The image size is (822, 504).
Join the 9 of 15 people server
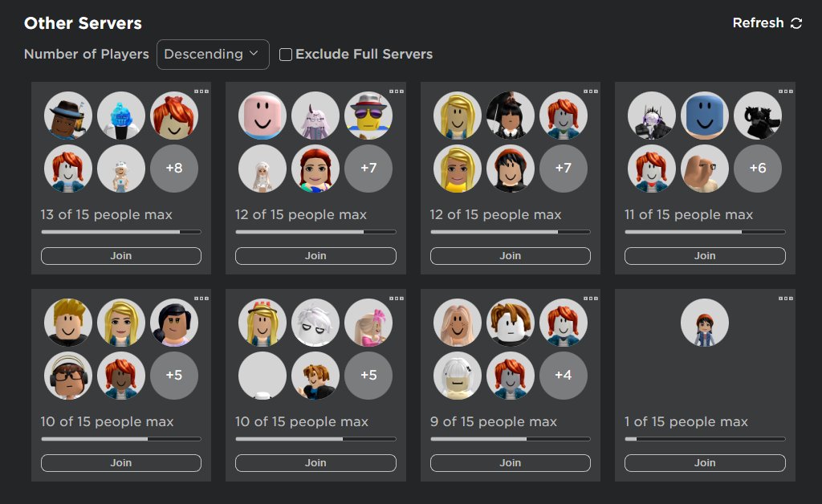pyautogui.click(x=510, y=462)
